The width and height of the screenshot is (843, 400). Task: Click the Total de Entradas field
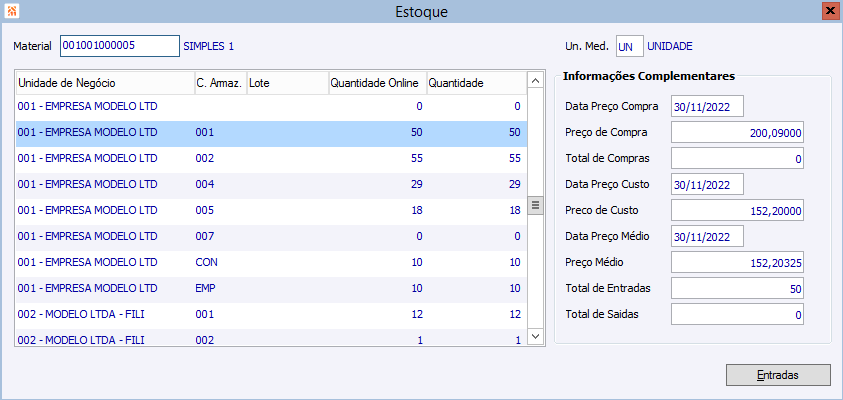738,289
